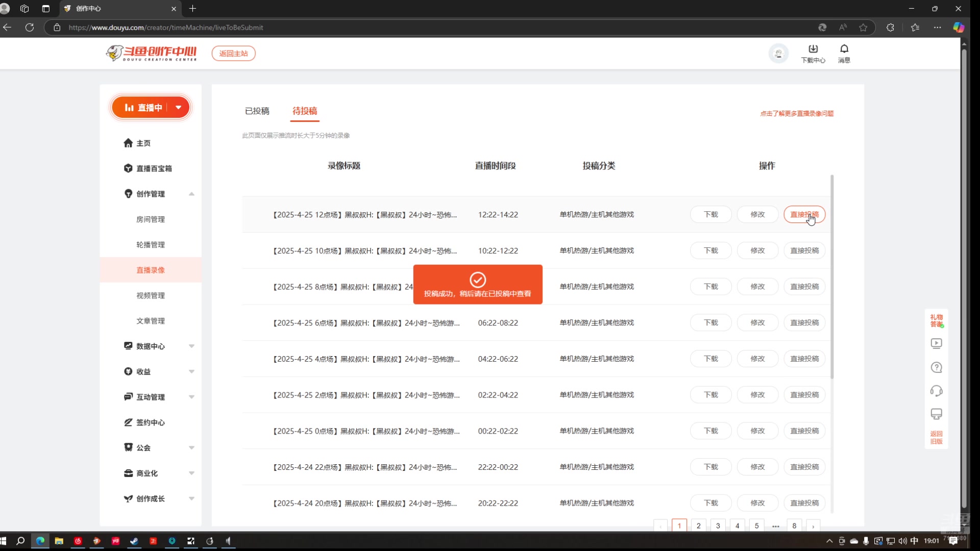
Task: Click 返回主站 button
Action: (233, 53)
